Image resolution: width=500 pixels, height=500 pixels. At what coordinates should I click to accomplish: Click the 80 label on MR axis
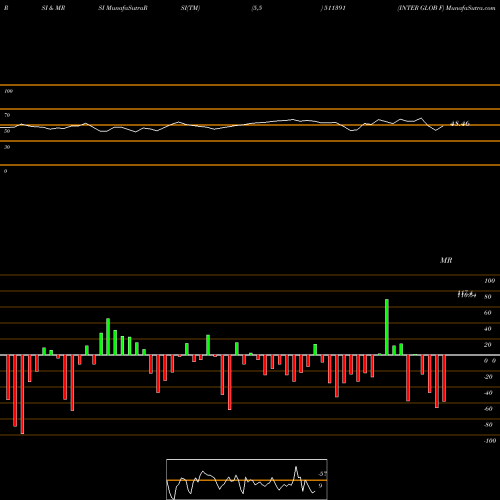tap(488, 297)
